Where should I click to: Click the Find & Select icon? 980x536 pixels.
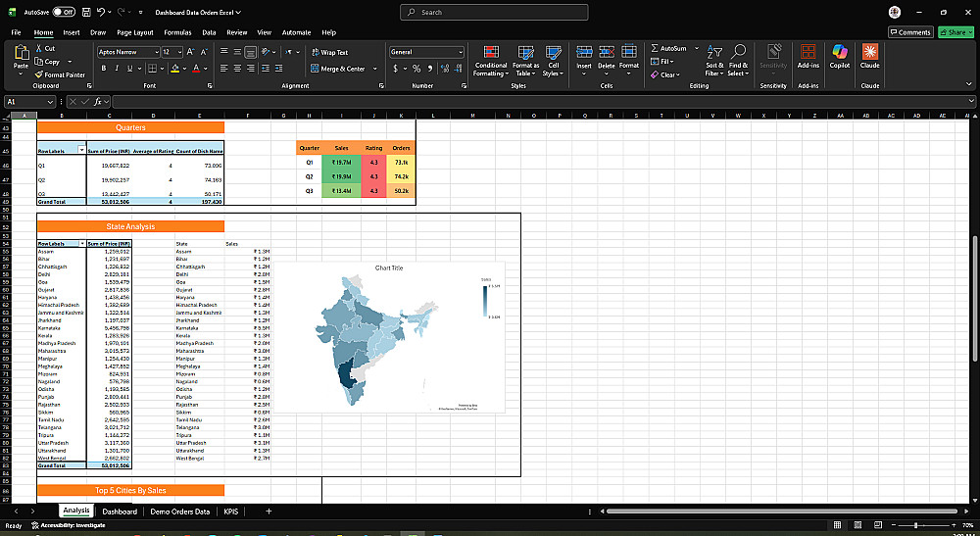tap(738, 61)
